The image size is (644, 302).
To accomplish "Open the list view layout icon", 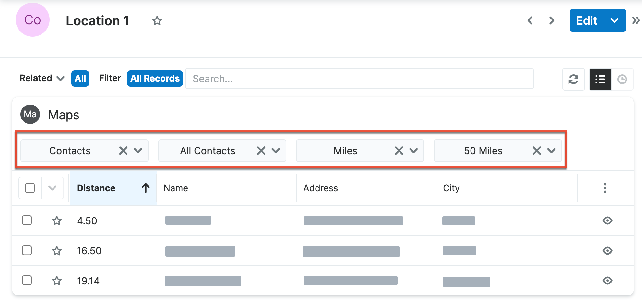I will [600, 79].
